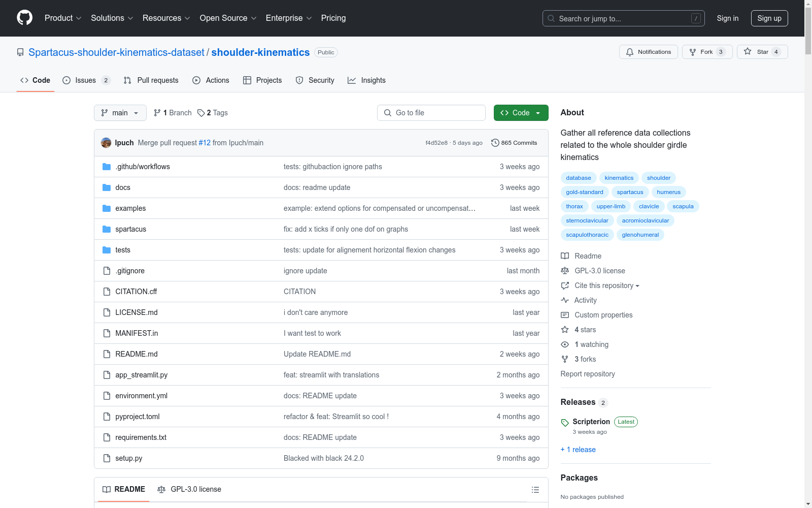This screenshot has width=812, height=508.
Task: Switch to GPL-3.0 license tab below file list
Action: point(189,489)
